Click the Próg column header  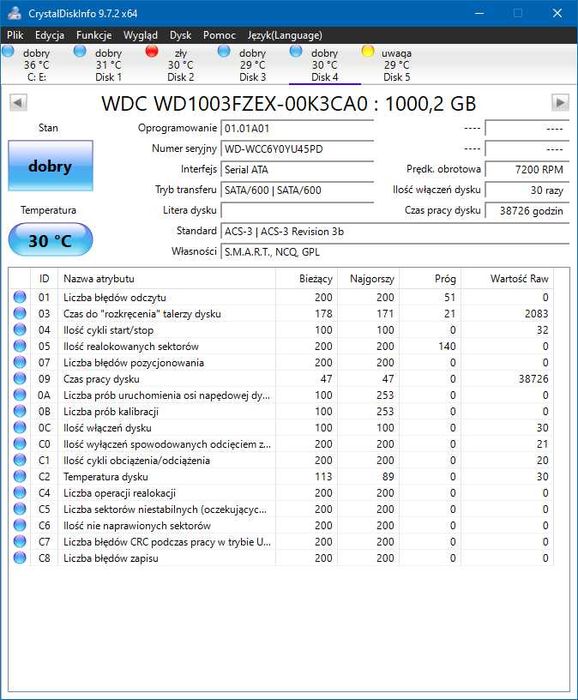tap(430, 279)
